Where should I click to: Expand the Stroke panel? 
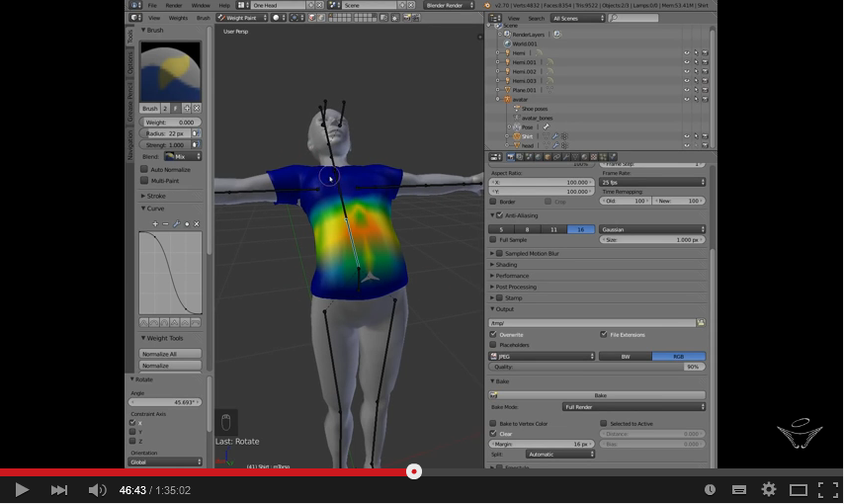click(153, 196)
